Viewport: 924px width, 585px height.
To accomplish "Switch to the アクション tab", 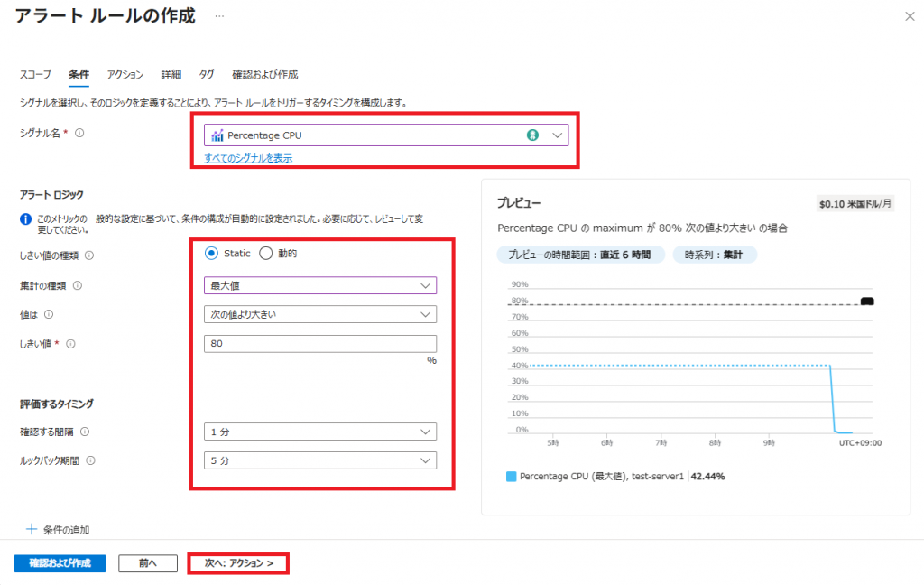I will [125, 74].
